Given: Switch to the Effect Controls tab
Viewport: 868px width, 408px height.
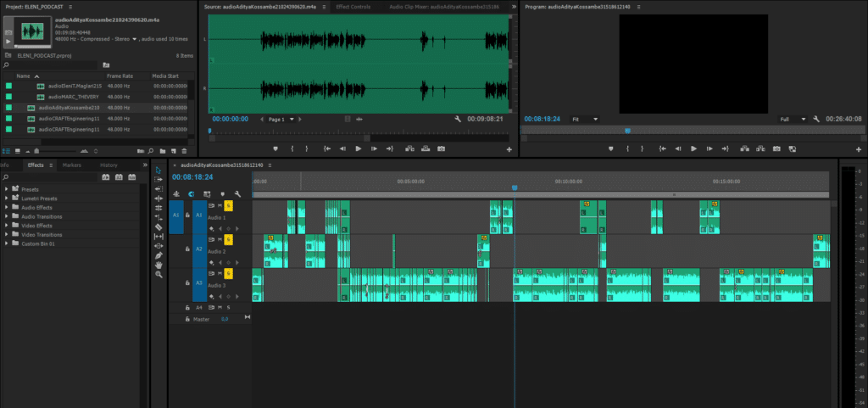Looking at the screenshot, I should pyautogui.click(x=353, y=6).
